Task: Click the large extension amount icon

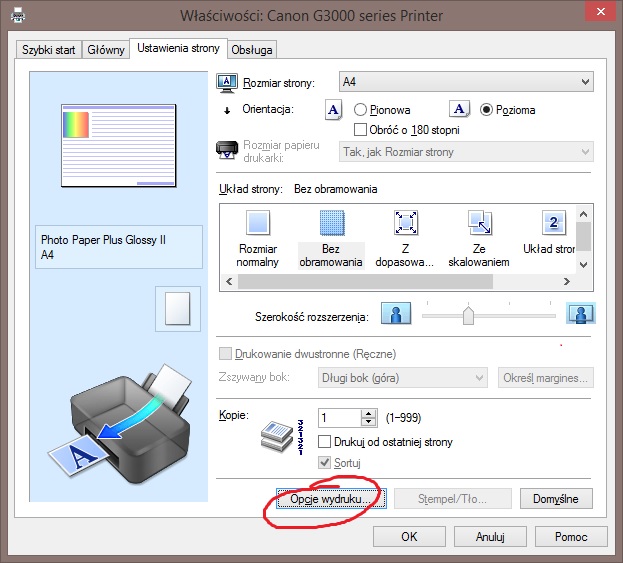Action: pos(580,313)
